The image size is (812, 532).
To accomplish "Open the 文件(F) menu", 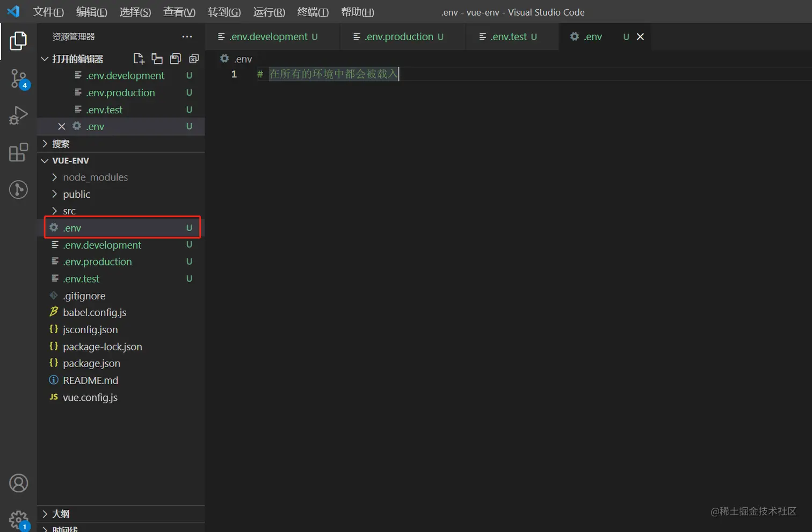I will [48, 12].
